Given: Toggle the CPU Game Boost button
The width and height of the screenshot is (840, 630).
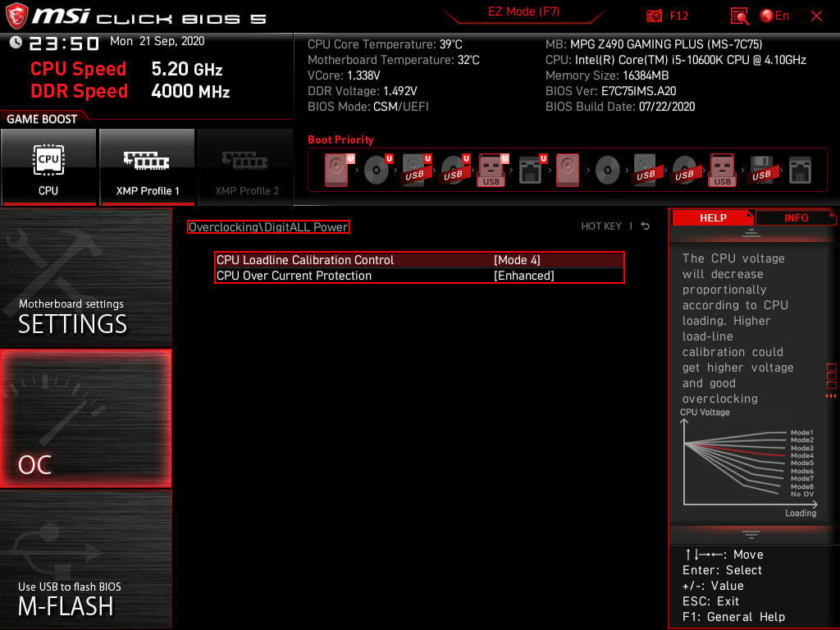Looking at the screenshot, I should pos(48,167).
